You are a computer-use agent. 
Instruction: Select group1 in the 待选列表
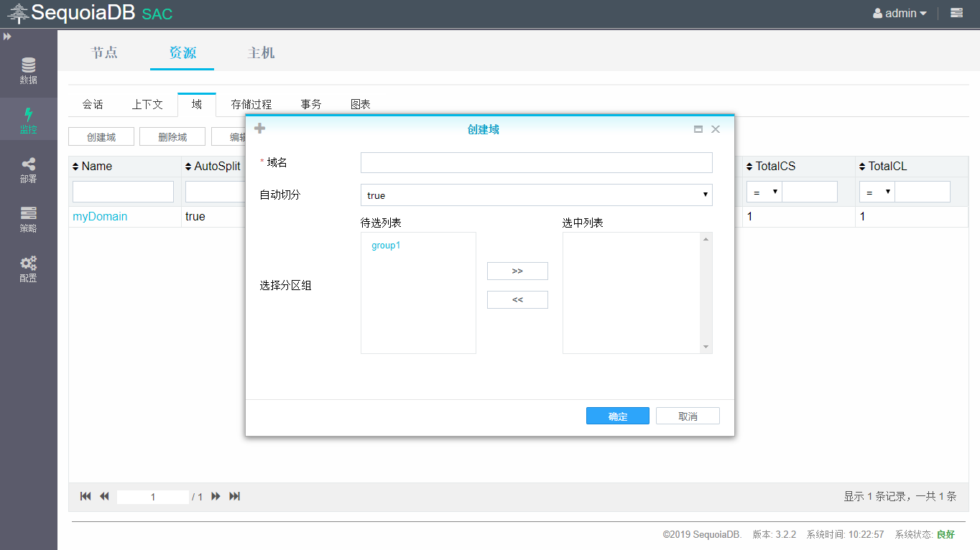(x=386, y=246)
